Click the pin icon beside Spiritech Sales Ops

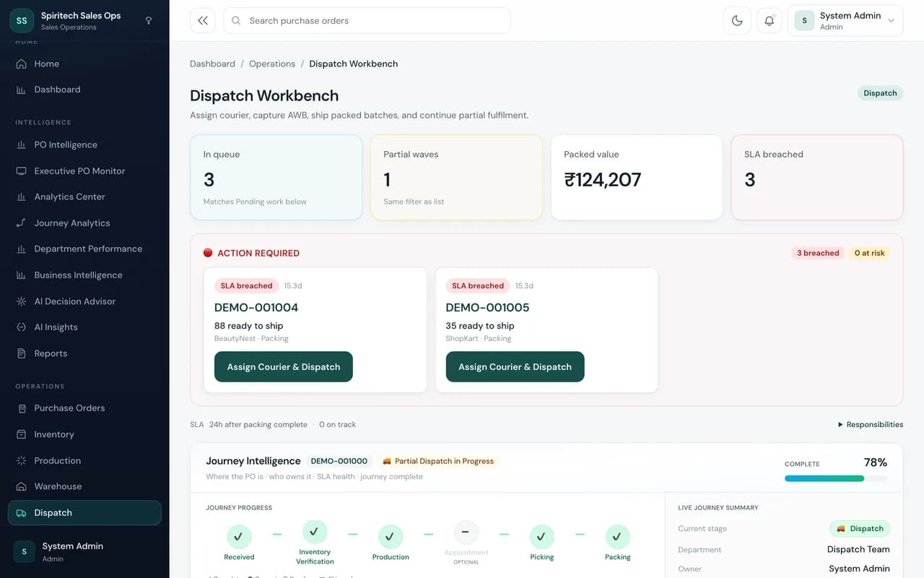(149, 21)
